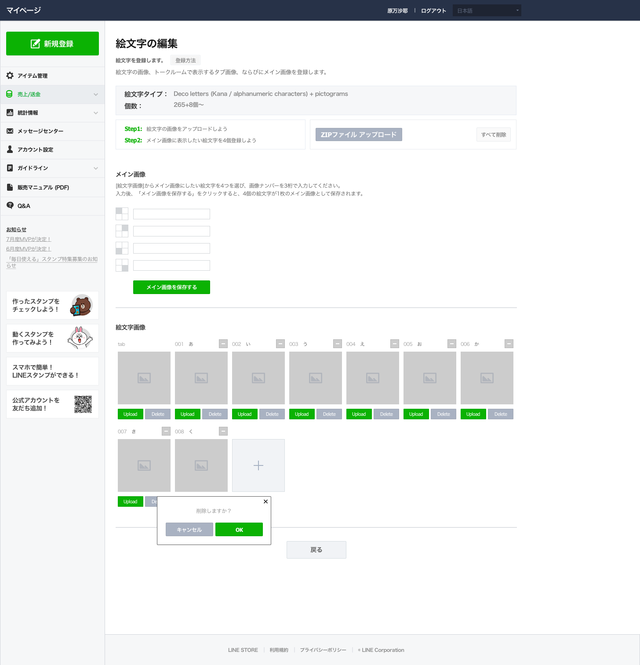640x665 pixels.
Task: Click Upload under emoji slot 004
Action: pyautogui.click(x=359, y=414)
